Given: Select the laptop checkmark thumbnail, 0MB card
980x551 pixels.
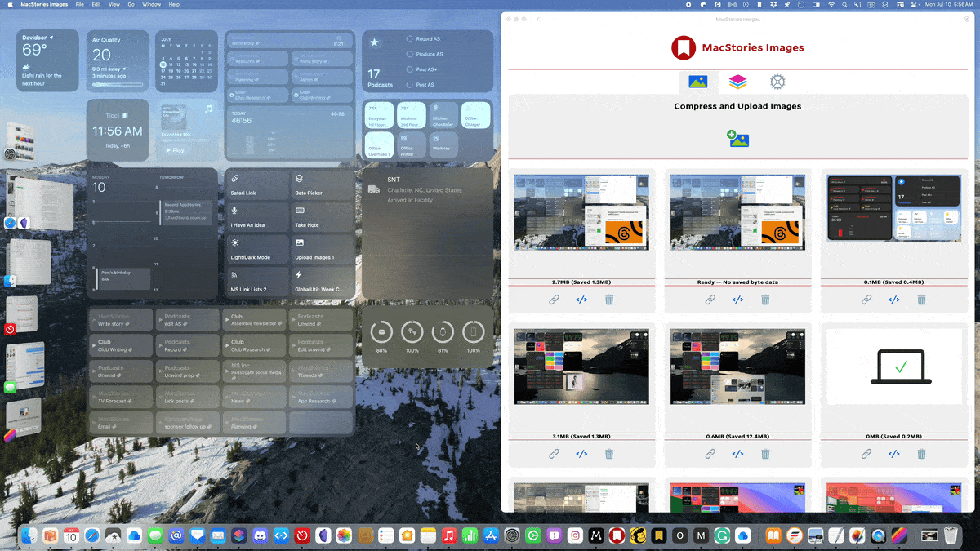Looking at the screenshot, I should [893, 367].
